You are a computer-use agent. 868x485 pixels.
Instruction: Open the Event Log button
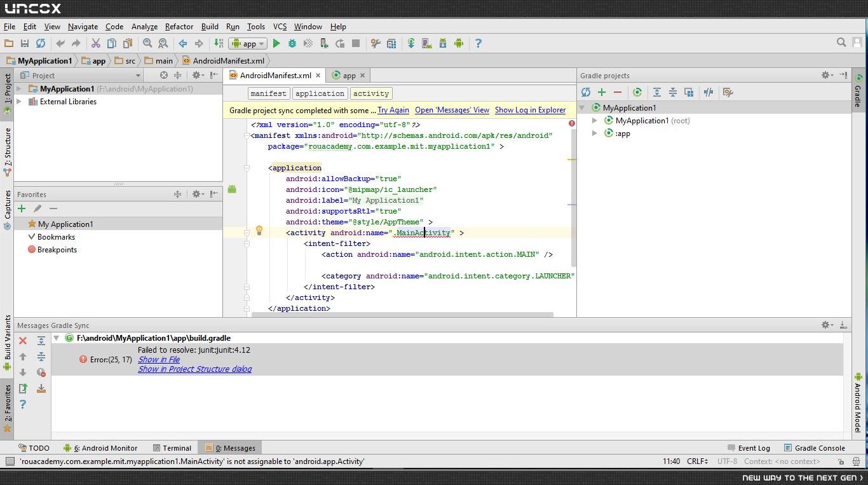[749, 448]
